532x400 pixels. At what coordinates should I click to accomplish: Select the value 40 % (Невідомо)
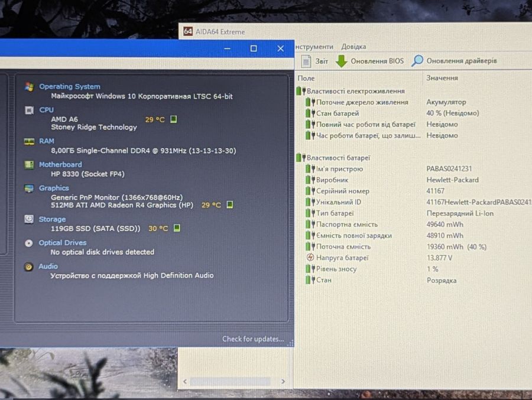click(x=453, y=113)
